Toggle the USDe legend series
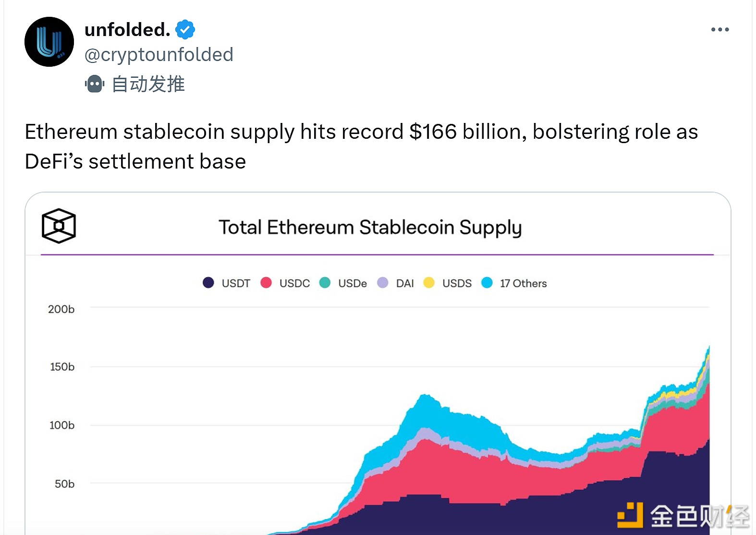The image size is (756, 535). (343, 283)
